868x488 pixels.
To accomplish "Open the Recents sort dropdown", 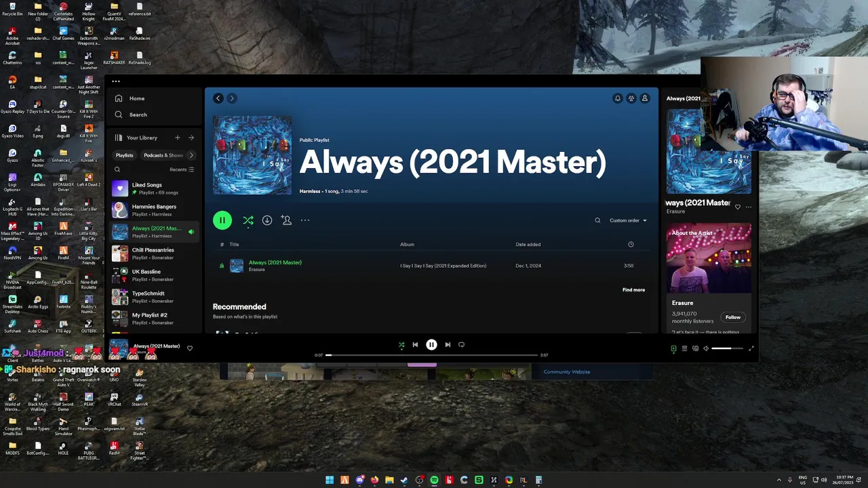I will (x=182, y=169).
